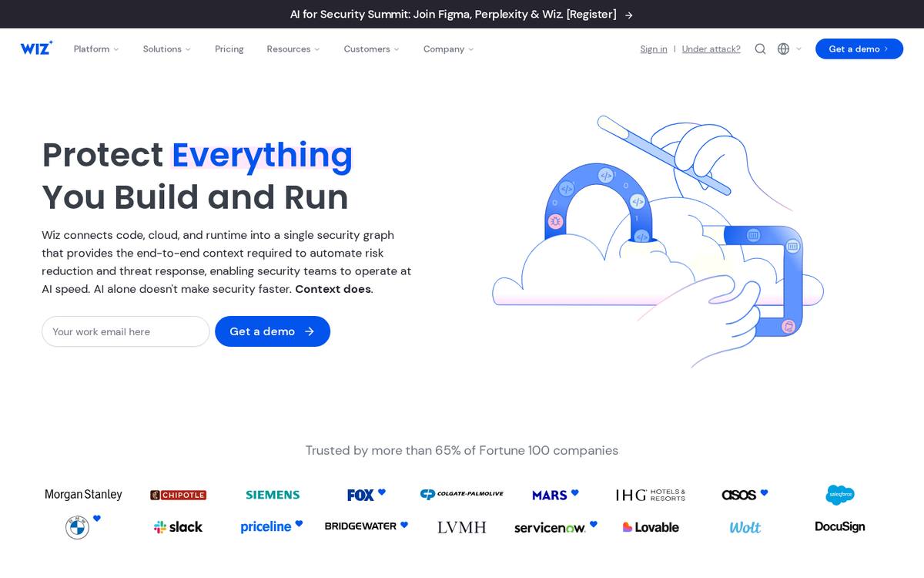
Task: Click the Slack logo
Action: [x=178, y=527]
